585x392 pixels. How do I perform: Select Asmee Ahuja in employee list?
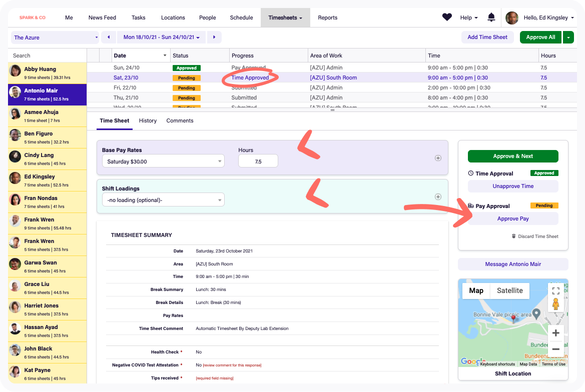(48, 116)
